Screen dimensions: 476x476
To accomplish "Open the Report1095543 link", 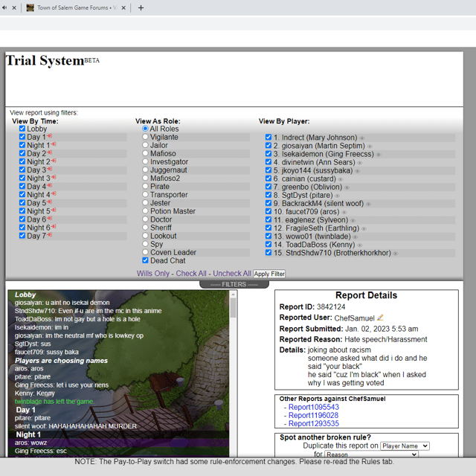I will 313,407.
